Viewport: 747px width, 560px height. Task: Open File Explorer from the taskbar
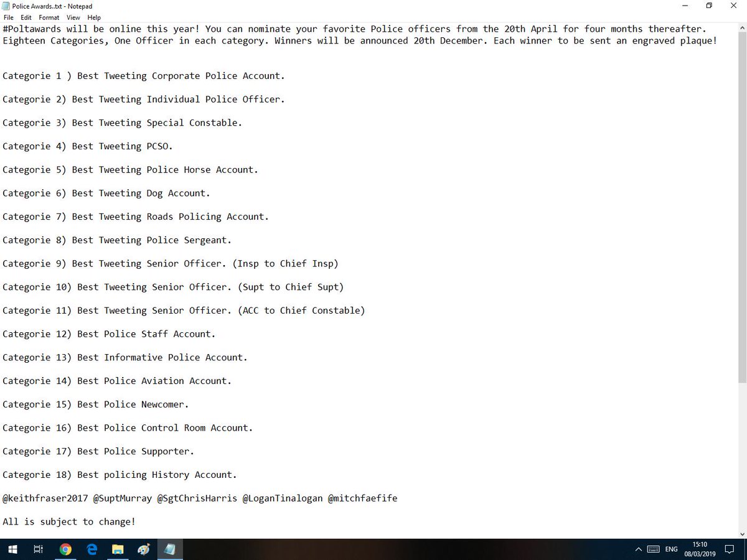click(118, 549)
